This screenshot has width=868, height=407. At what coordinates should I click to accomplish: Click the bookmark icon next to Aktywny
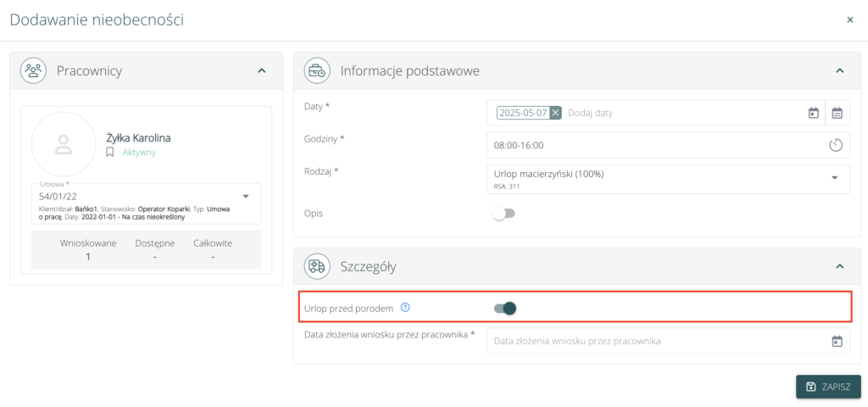click(x=109, y=153)
